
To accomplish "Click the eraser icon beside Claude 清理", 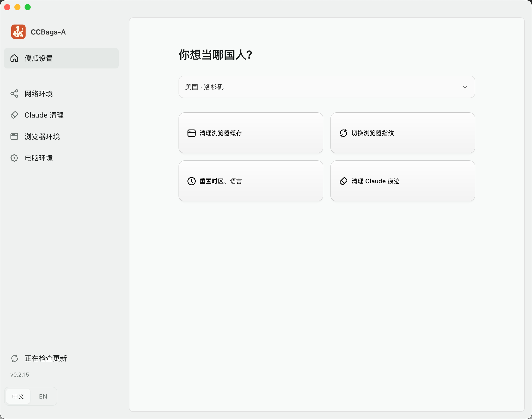I will point(14,115).
